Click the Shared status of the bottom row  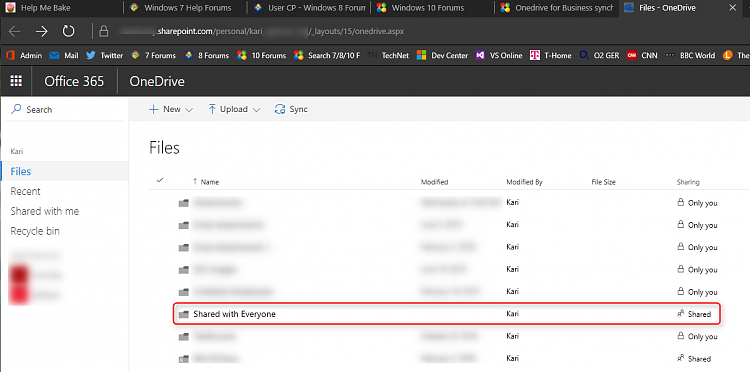click(x=699, y=359)
